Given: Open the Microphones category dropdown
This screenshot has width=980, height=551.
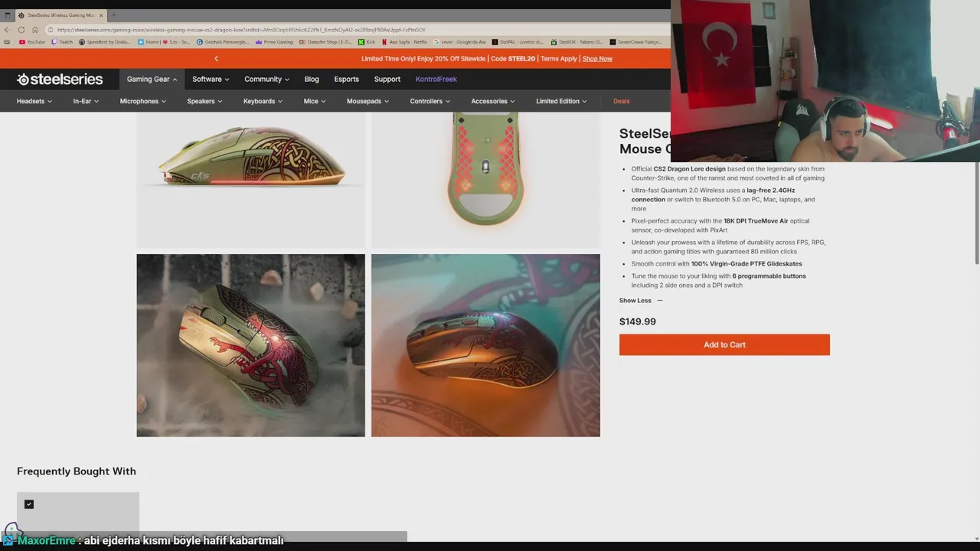Looking at the screenshot, I should [142, 101].
